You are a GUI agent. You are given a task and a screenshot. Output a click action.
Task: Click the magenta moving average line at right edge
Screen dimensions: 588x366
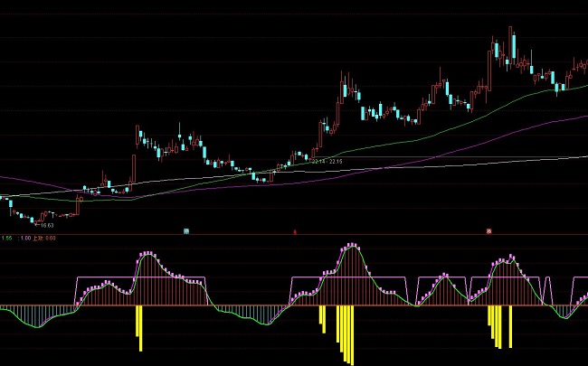579,117
